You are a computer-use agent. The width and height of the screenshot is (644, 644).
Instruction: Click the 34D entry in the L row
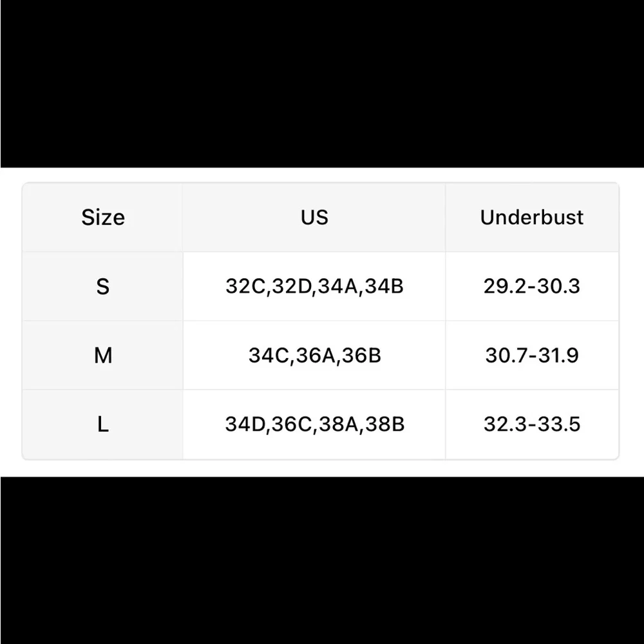tap(245, 424)
